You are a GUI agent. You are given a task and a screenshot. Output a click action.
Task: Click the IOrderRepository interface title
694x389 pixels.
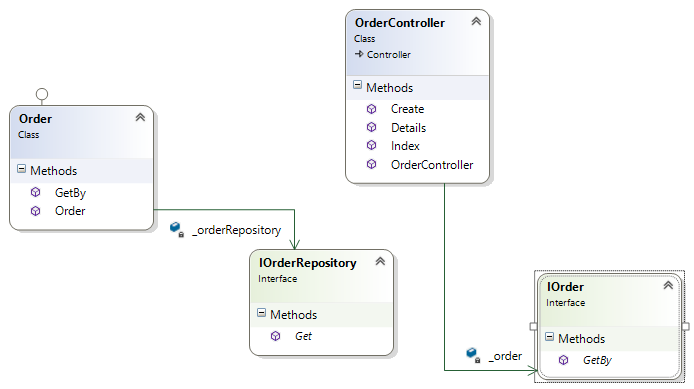coord(308,263)
